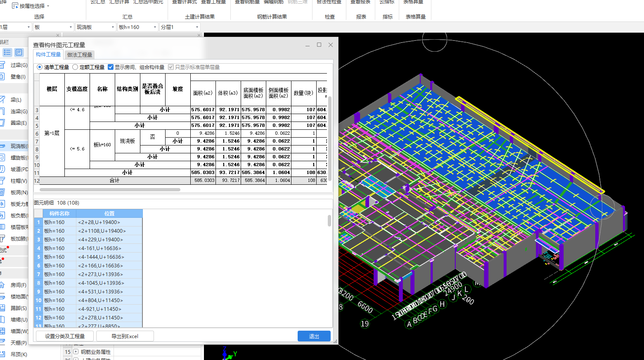Switch navigation panel to list view icon
The height and width of the screenshot is (360, 644).
click(x=7, y=52)
